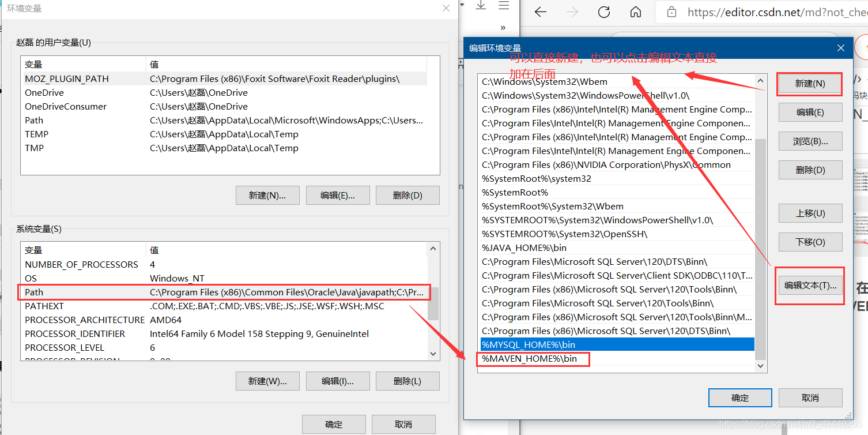Click system variables 新建(W)... button

click(x=267, y=381)
